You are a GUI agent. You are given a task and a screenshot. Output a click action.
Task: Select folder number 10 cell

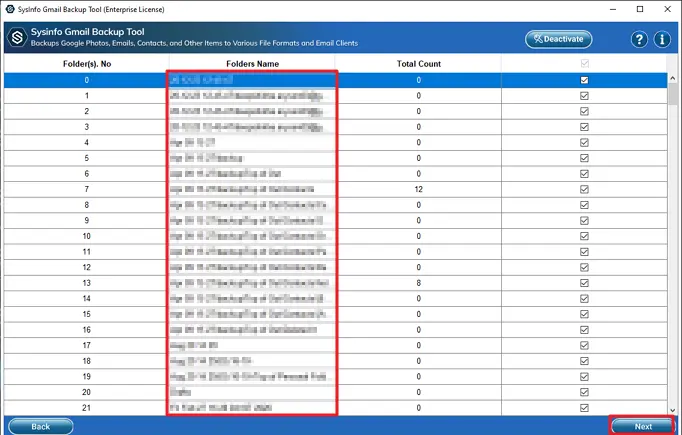87,236
